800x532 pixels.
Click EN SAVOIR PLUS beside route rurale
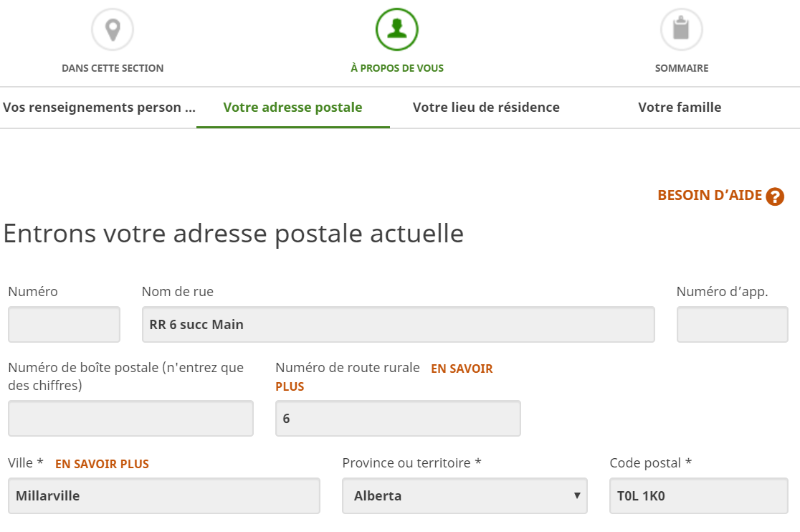[x=384, y=377]
